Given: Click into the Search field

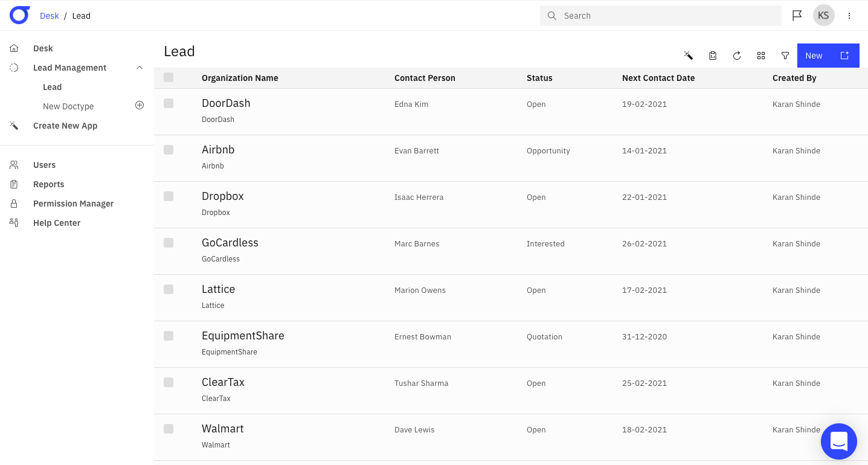Looking at the screenshot, I should (x=661, y=16).
